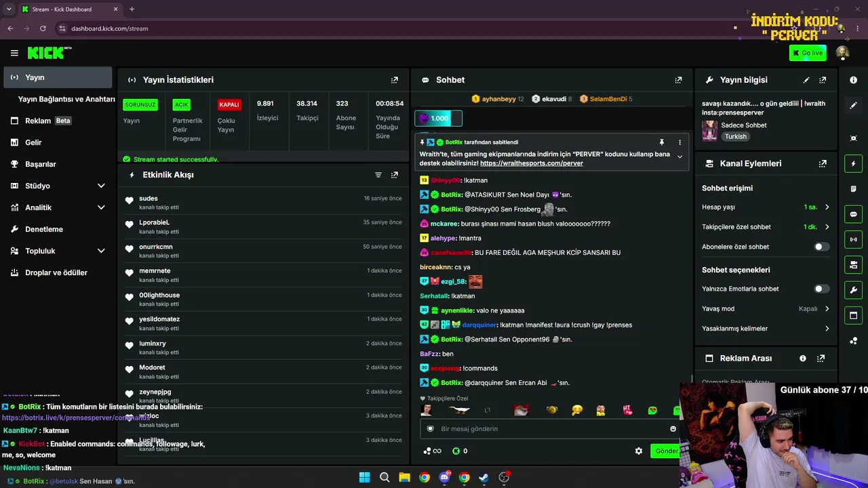Click the three-dots icon at toolbar bottom
The image size is (868, 488).
click(853, 340)
